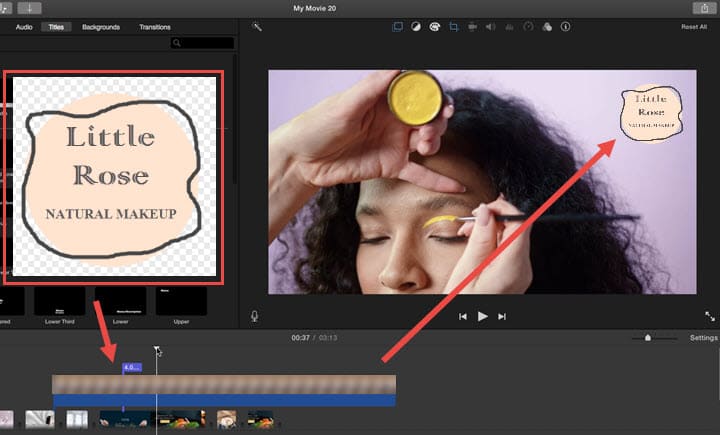Image resolution: width=720 pixels, height=435 pixels.
Task: Open the speed adjustment icon
Action: click(x=527, y=27)
